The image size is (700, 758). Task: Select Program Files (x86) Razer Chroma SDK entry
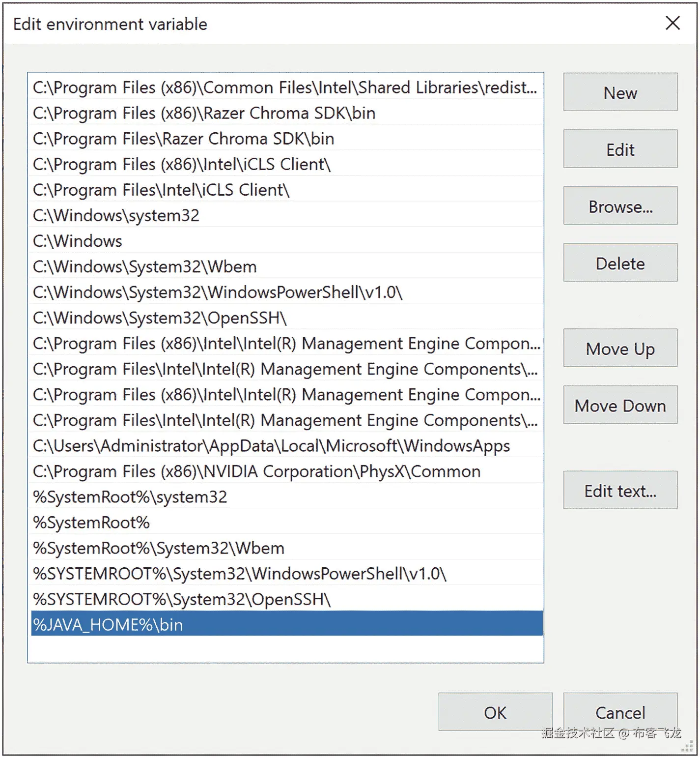click(287, 113)
